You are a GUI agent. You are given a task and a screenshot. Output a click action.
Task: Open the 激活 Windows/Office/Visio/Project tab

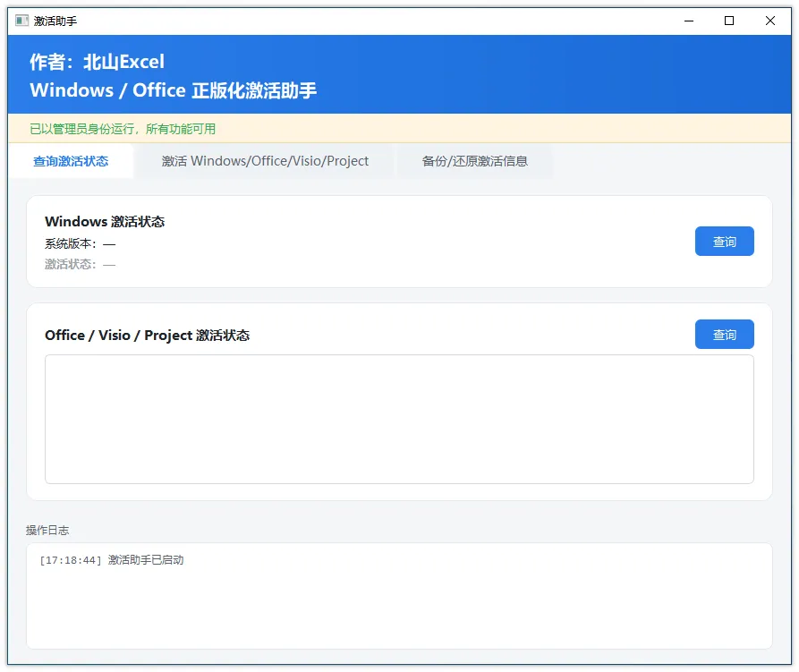point(265,161)
